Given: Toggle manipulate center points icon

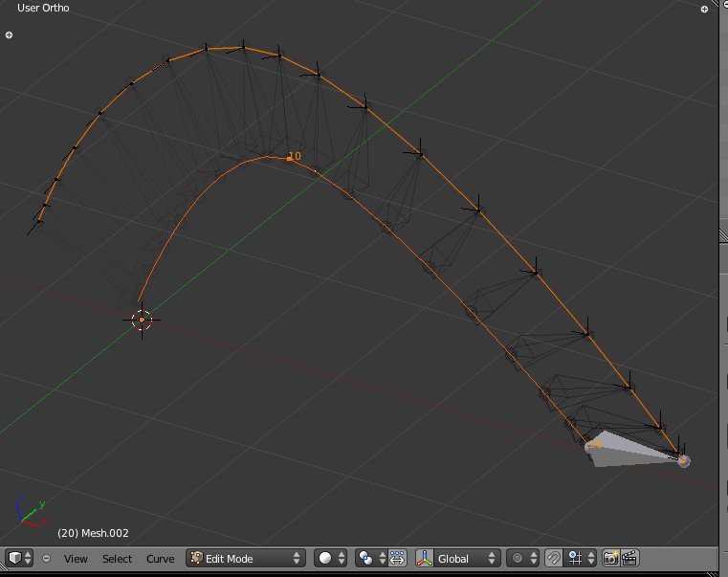Looking at the screenshot, I should [x=397, y=558].
